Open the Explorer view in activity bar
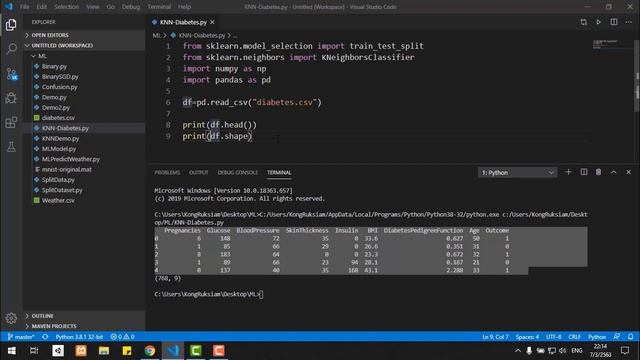640x360 pixels. coord(11,25)
